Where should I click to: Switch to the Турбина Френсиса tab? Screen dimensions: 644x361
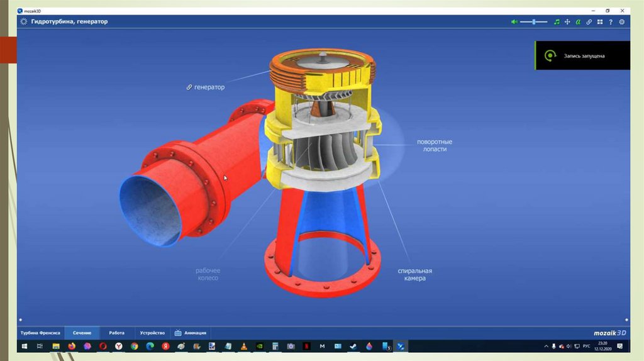click(40, 333)
